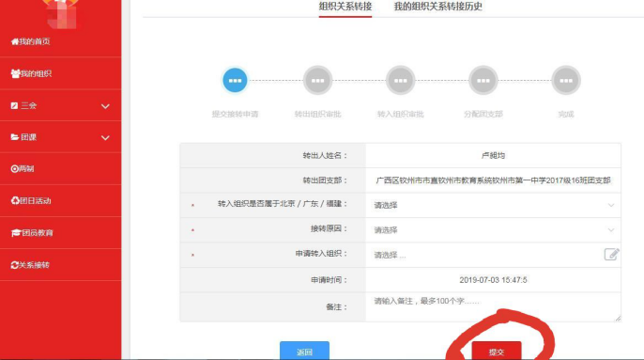
Task: Open 我的首页 home icon in sidebar
Action: tap(15, 41)
